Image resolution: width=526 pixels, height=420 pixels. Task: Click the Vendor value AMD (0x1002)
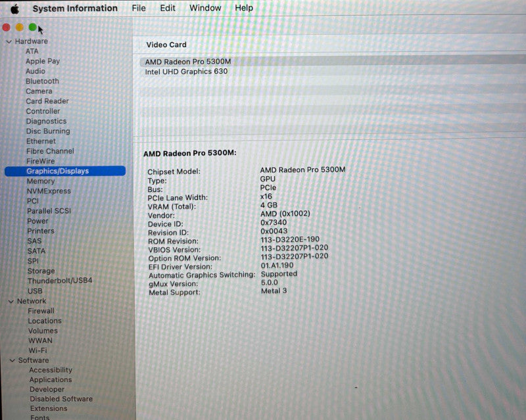coord(285,214)
